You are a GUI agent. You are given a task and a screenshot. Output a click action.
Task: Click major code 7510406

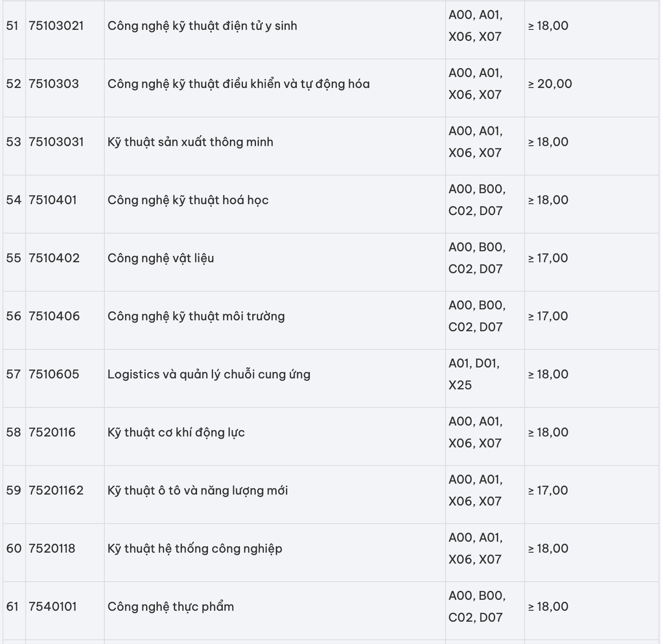pos(54,316)
